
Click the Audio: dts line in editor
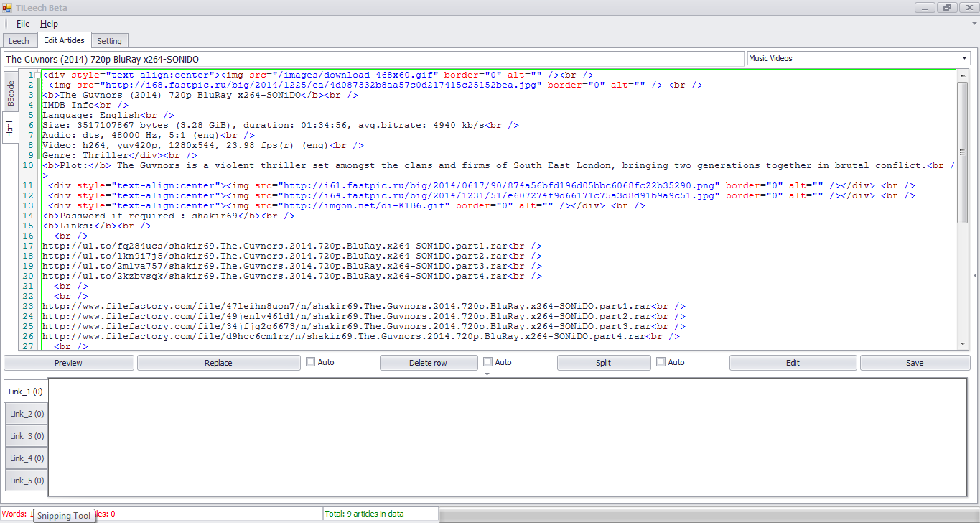tap(148, 135)
